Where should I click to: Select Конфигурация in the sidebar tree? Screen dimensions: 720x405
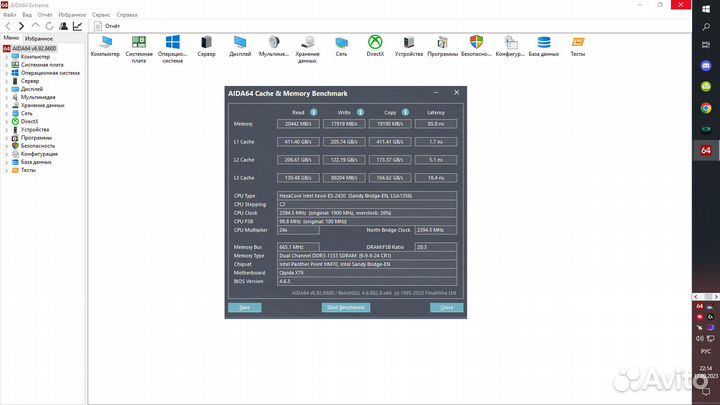coord(39,154)
